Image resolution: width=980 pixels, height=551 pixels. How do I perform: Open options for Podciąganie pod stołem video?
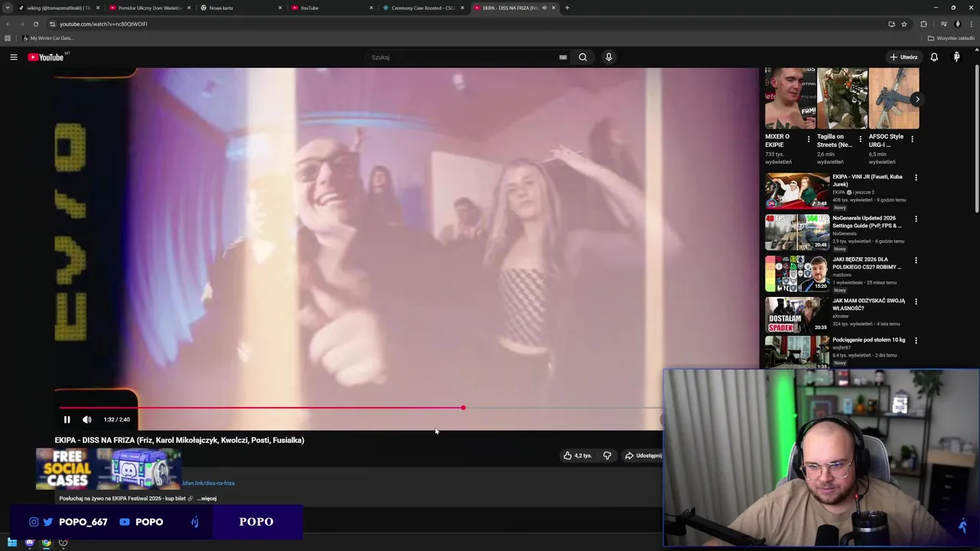[916, 341]
